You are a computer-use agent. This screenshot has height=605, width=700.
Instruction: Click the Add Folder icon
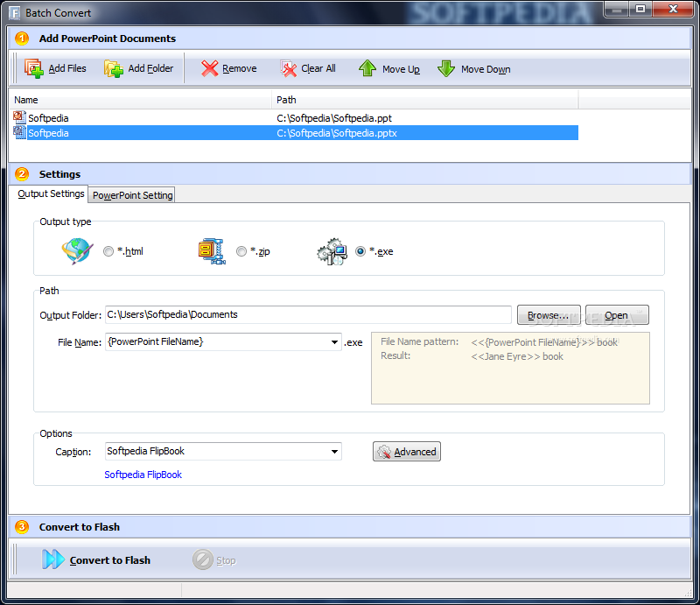114,69
